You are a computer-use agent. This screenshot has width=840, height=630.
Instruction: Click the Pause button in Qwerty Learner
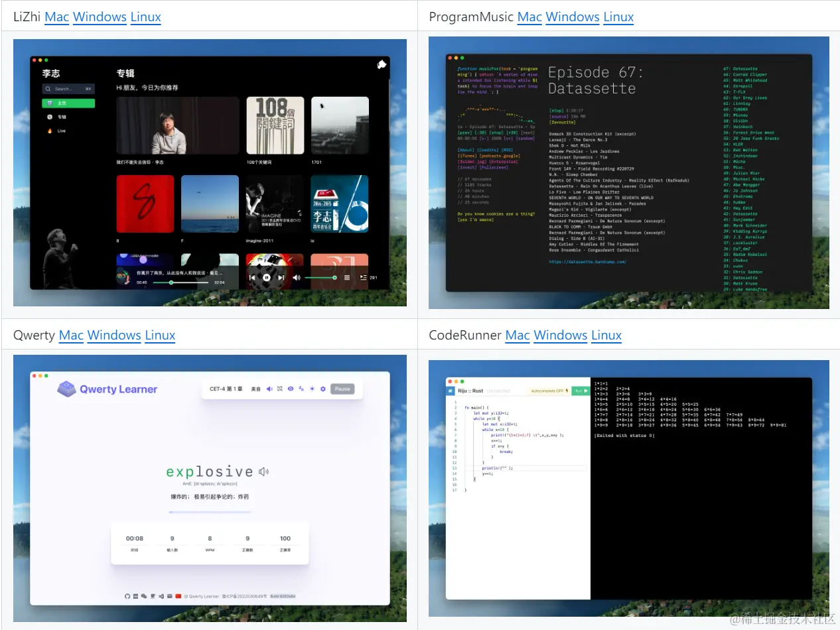(342, 389)
